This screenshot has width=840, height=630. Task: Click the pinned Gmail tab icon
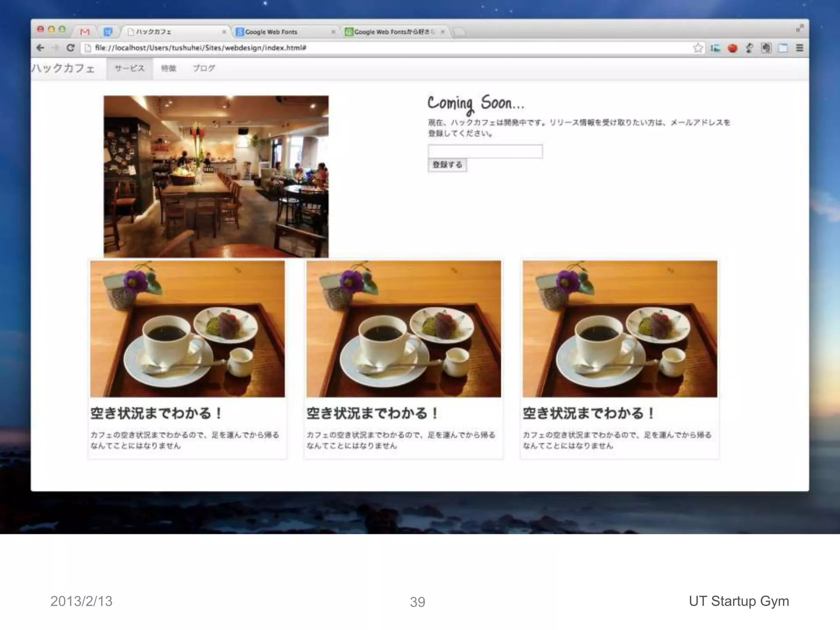point(85,32)
